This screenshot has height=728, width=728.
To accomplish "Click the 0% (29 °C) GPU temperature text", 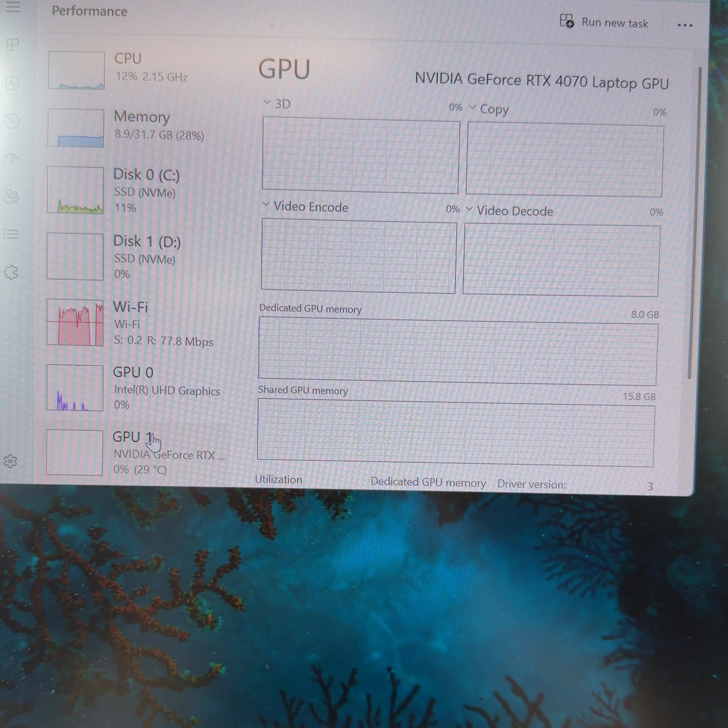I will tap(140, 470).
